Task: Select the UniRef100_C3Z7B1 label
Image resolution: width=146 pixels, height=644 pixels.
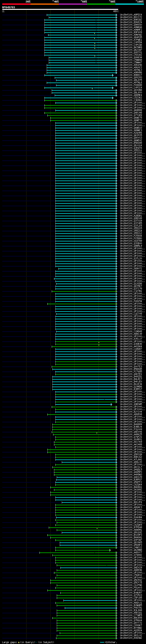Action: click(131, 291)
